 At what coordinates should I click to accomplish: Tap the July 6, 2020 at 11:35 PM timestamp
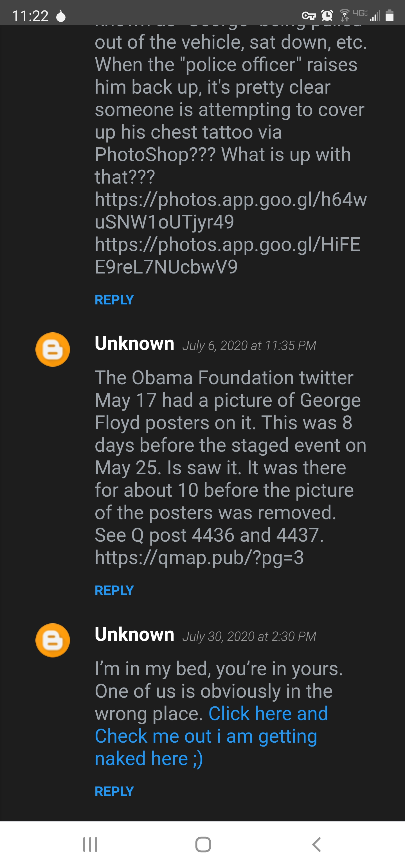point(249,346)
